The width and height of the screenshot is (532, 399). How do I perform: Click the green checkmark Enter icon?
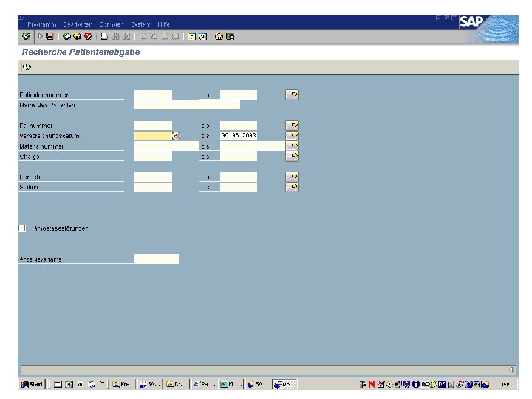[x=26, y=36]
